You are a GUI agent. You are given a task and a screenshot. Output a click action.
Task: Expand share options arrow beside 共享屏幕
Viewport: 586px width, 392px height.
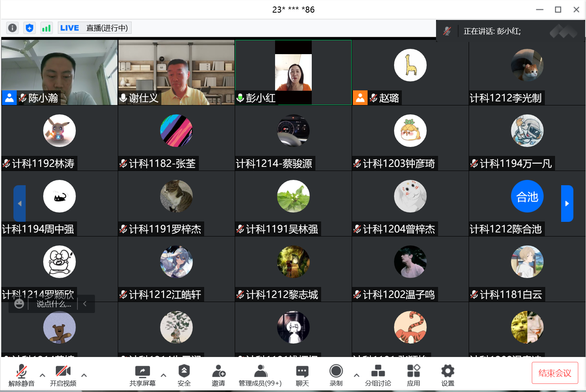tap(163, 375)
